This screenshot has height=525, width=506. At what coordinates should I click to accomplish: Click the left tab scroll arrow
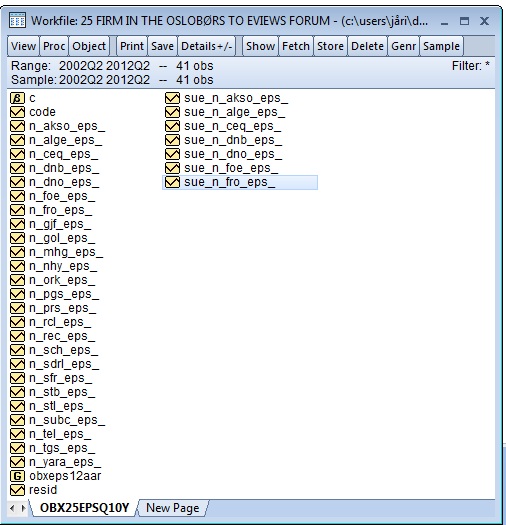tap(12, 509)
